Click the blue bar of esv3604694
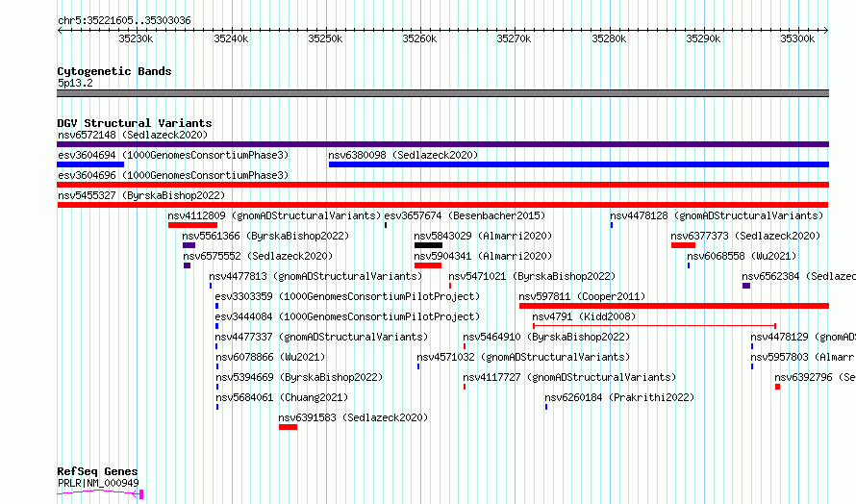 [90, 164]
